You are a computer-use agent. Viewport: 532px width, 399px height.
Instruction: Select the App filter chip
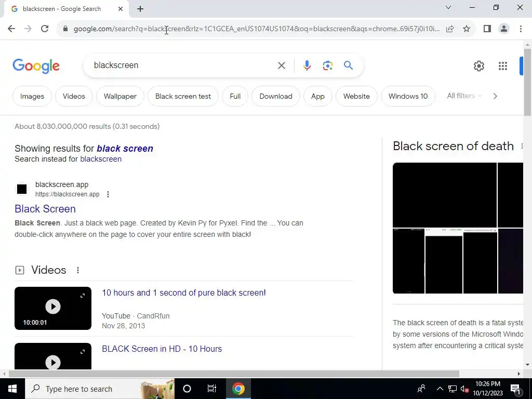[318, 96]
